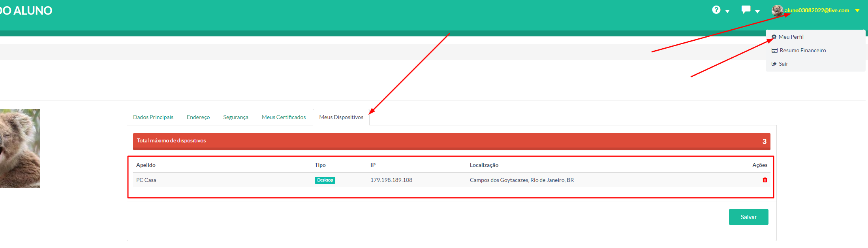Screen dimensions: 868x248
Task: Collapse the user account dropdown arrow
Action: (x=857, y=11)
